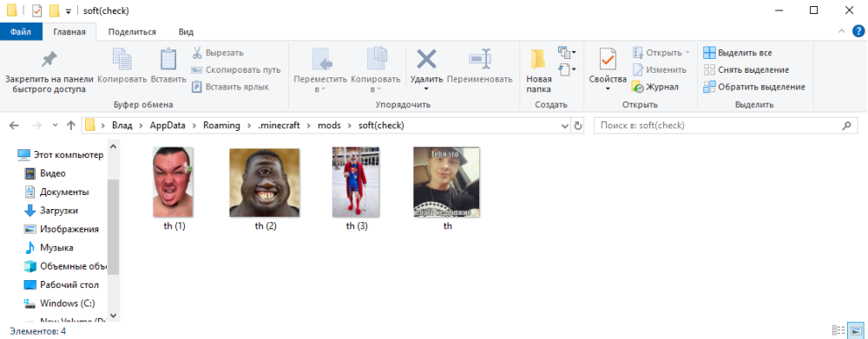868x339 pixels.
Task: Go up one folder level arrow
Action: [x=71, y=126]
